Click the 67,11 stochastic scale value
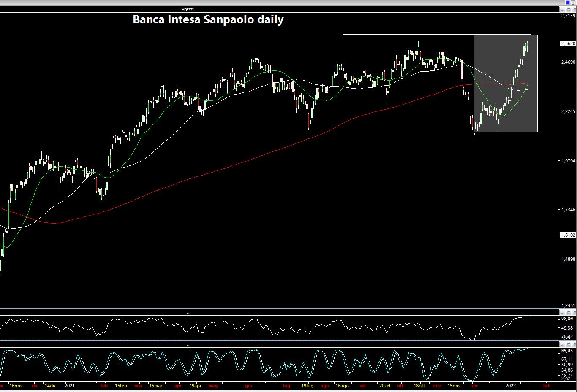The width and height of the screenshot is (577, 392). (567, 359)
